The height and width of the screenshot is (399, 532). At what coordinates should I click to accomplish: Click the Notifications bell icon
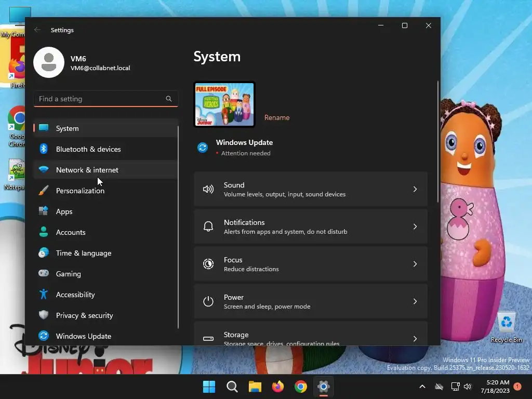pos(208,227)
